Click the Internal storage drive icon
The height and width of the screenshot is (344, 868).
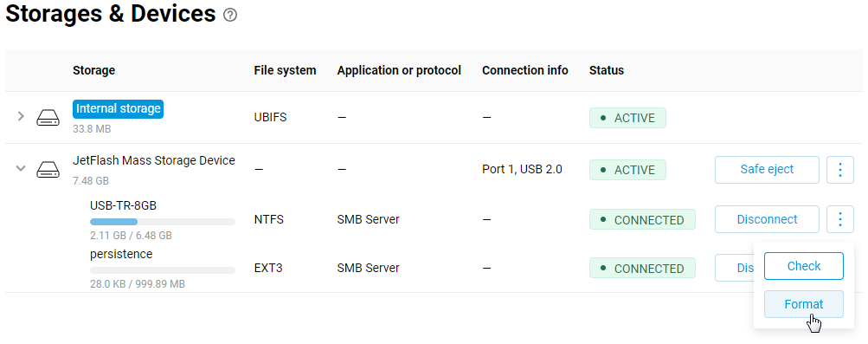[48, 118]
